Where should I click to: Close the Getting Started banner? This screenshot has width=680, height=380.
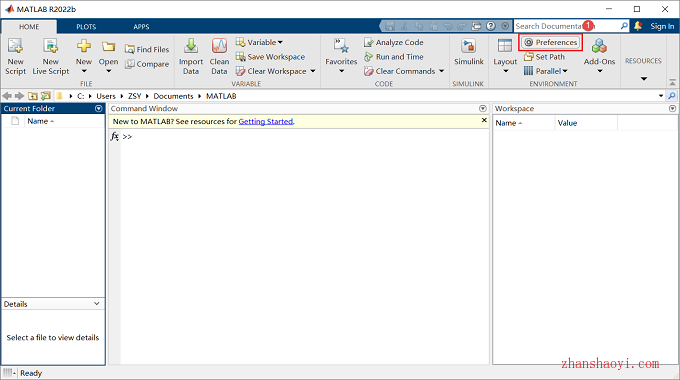[x=484, y=120]
